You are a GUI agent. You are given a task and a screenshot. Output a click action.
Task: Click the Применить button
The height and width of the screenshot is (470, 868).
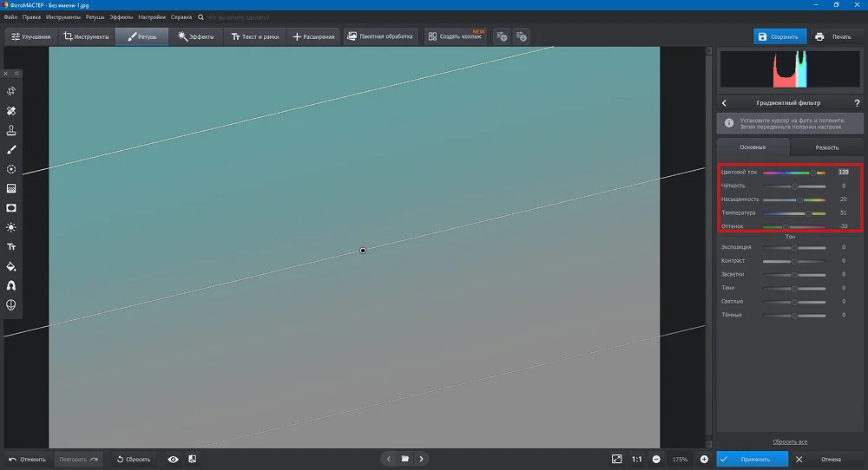[x=753, y=459]
